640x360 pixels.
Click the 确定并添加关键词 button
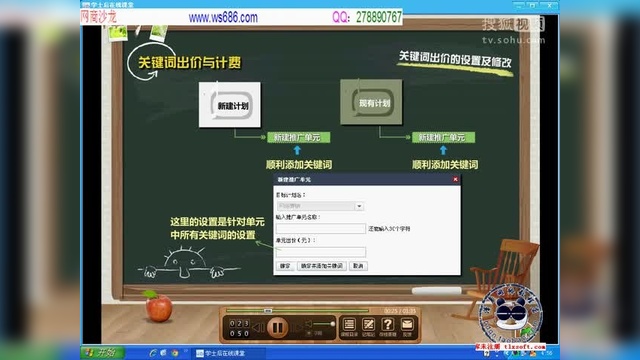pos(322,266)
